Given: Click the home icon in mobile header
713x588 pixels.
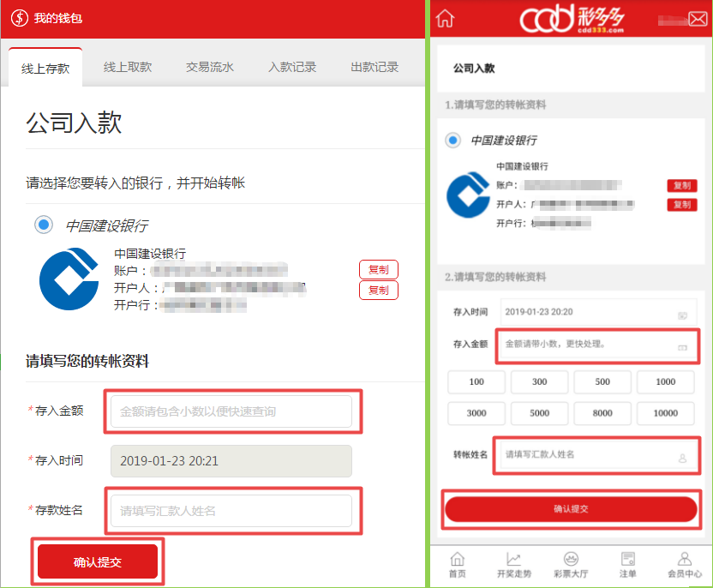Looking at the screenshot, I should 446,19.
